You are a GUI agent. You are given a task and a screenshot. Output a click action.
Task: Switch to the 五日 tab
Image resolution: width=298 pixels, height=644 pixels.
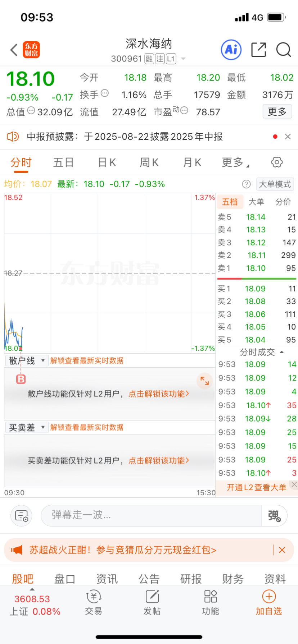[x=63, y=162]
